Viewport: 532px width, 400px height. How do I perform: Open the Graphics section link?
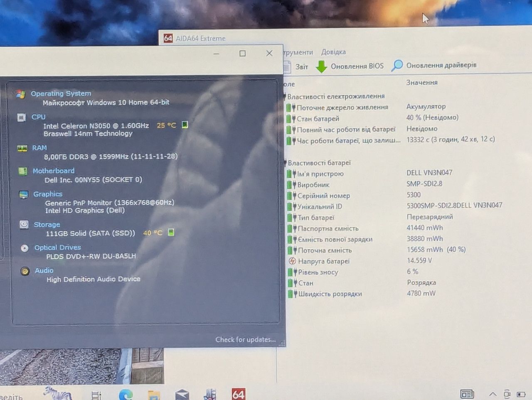coord(48,194)
